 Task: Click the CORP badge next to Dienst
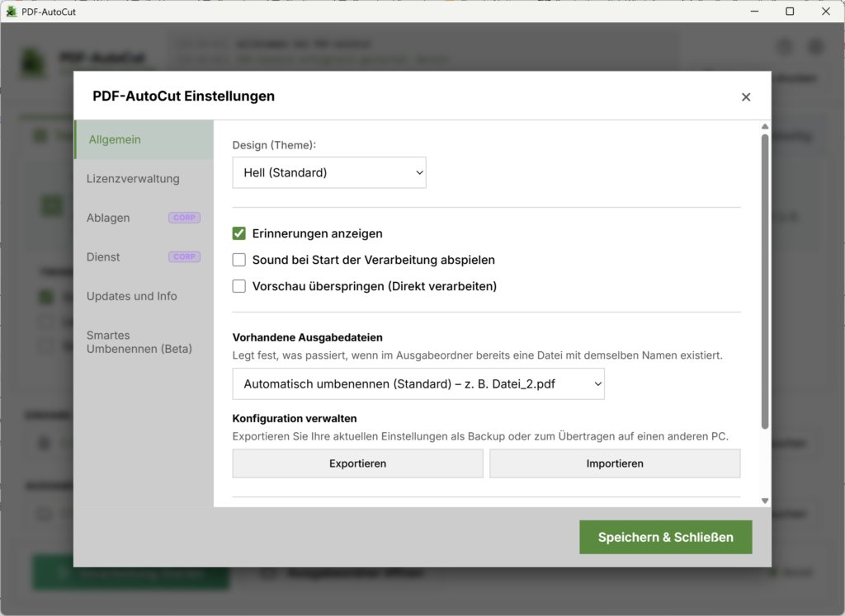tap(184, 256)
